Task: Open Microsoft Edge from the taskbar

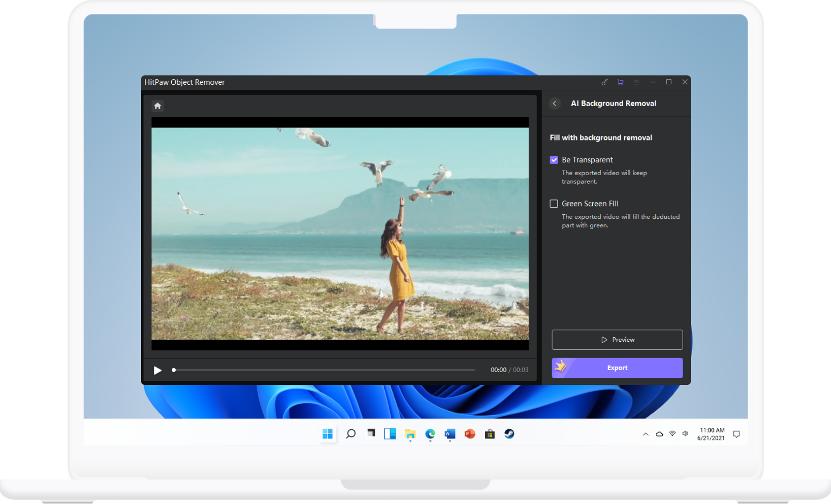Action: coord(430,434)
